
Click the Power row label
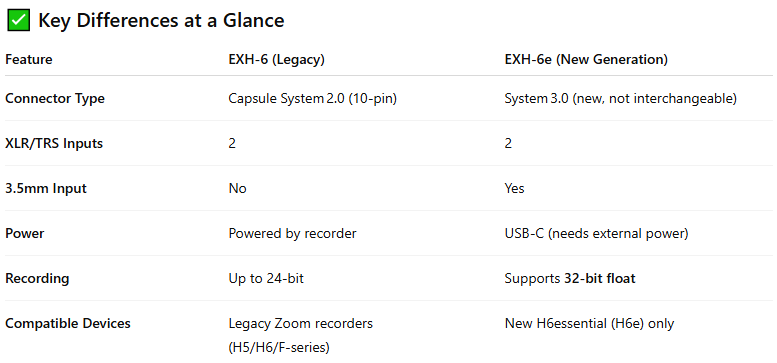(x=25, y=233)
